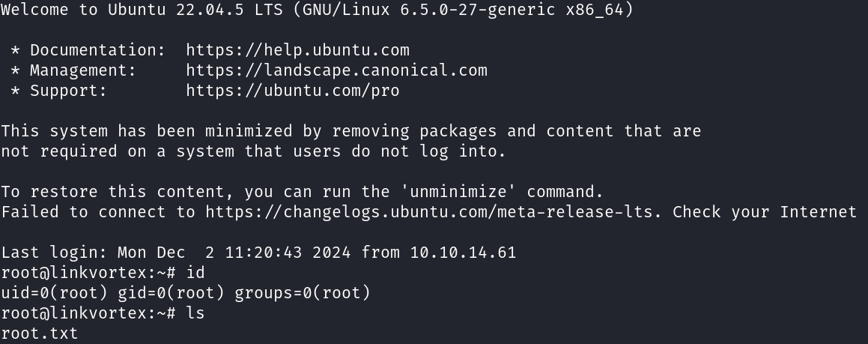Click the "Support:" label
Image resolution: width=868 pixels, height=344 pixels.
click(69, 91)
